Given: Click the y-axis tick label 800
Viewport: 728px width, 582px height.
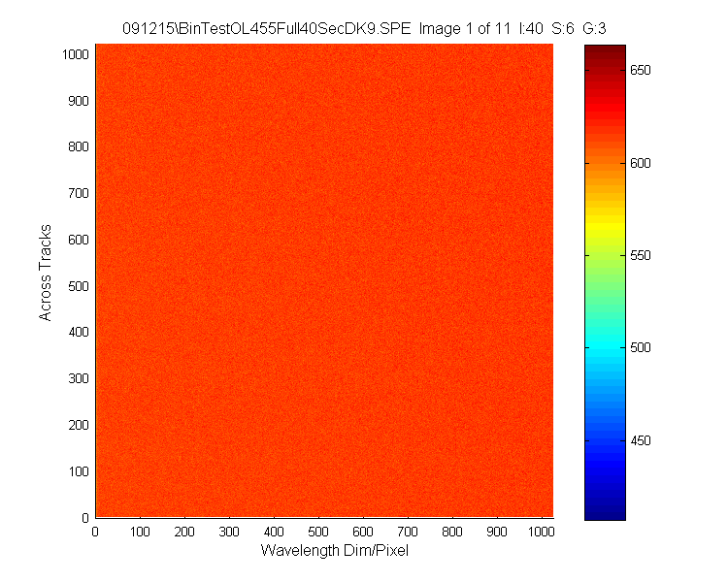Looking at the screenshot, I should click(x=78, y=146).
